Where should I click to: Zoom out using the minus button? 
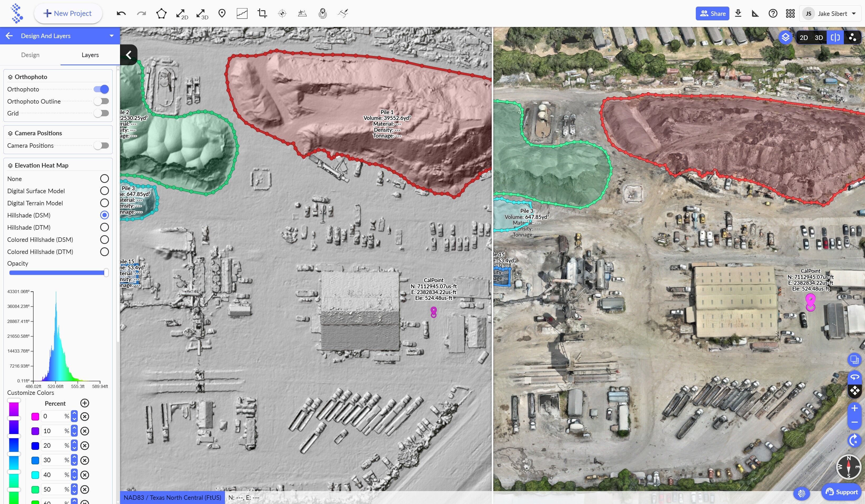(855, 422)
